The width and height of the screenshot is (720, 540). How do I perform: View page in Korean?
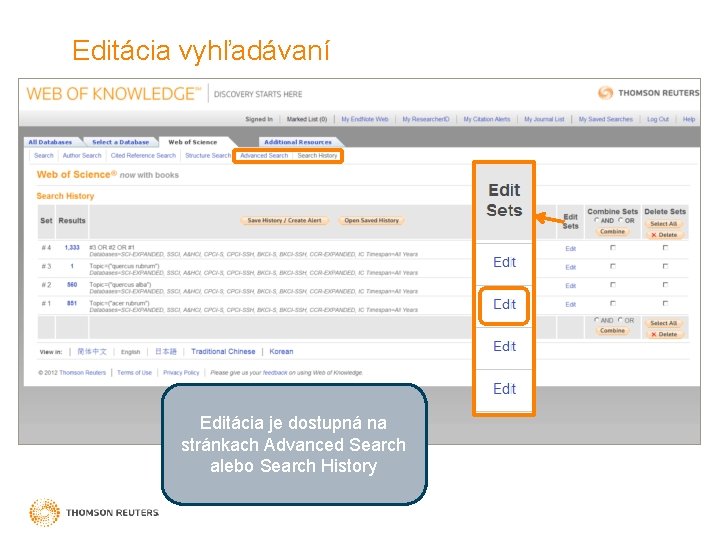281,351
